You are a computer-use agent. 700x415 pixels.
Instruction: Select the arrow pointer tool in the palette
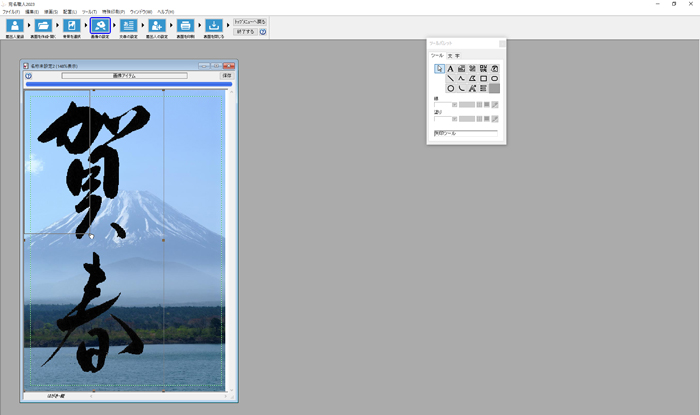(x=439, y=68)
